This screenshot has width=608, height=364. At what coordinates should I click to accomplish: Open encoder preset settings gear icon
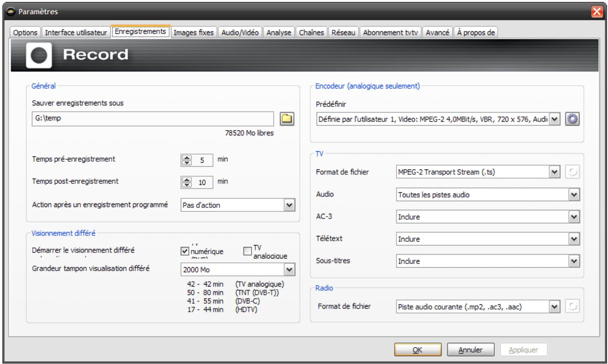click(x=572, y=119)
